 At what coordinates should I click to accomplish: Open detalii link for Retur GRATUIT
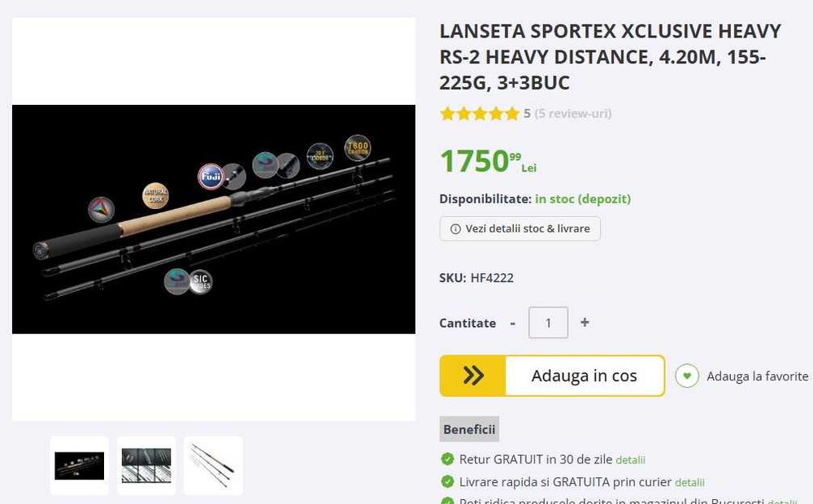pyautogui.click(x=630, y=460)
